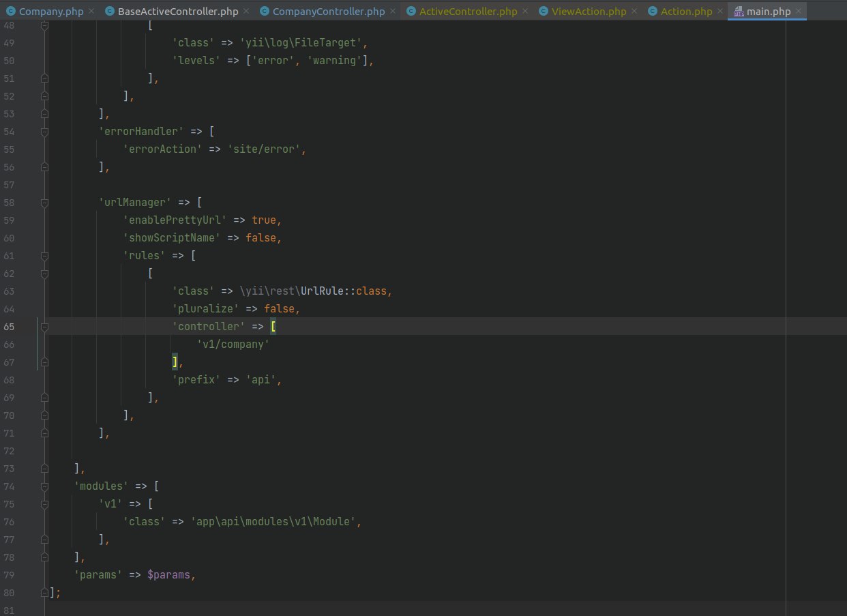Collapse the code block at line 48

[44, 25]
